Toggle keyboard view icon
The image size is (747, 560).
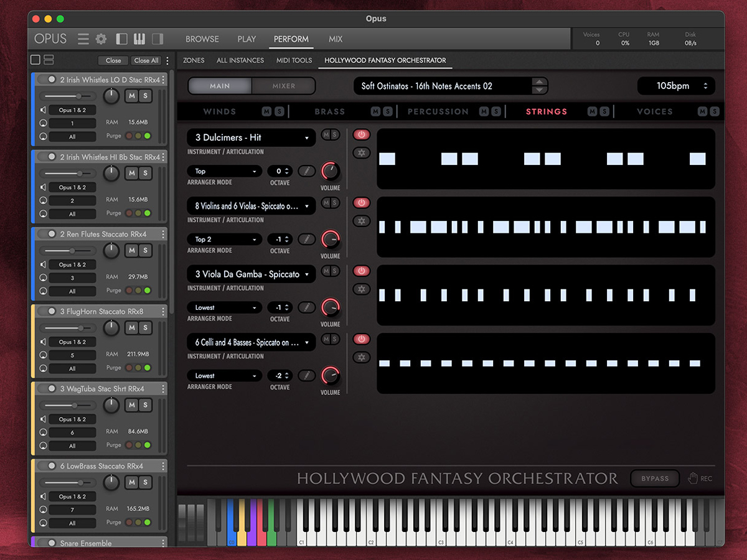click(139, 39)
